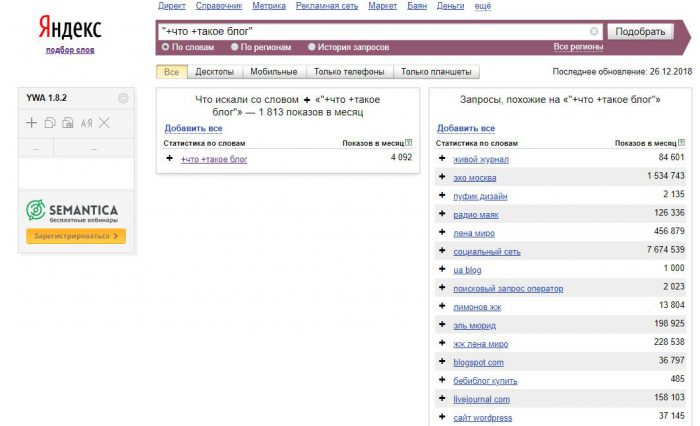Click the YWA save to file icon

coord(68,123)
